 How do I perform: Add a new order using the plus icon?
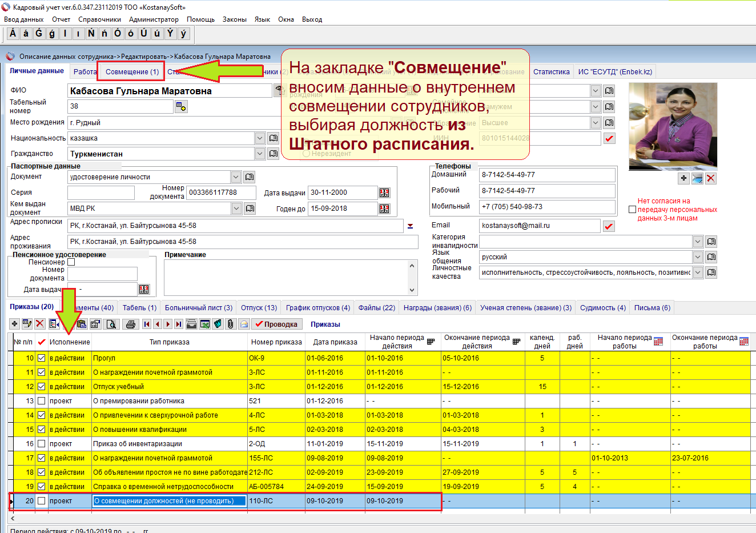[x=15, y=324]
